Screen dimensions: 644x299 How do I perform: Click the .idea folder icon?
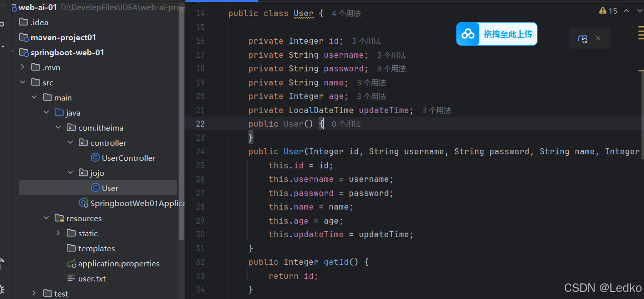click(x=24, y=22)
